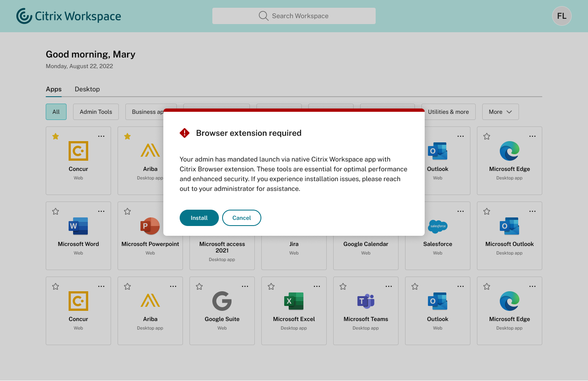Launch the Microsoft Word app icon
Screen dimensions: 588x381
pyautogui.click(x=78, y=226)
